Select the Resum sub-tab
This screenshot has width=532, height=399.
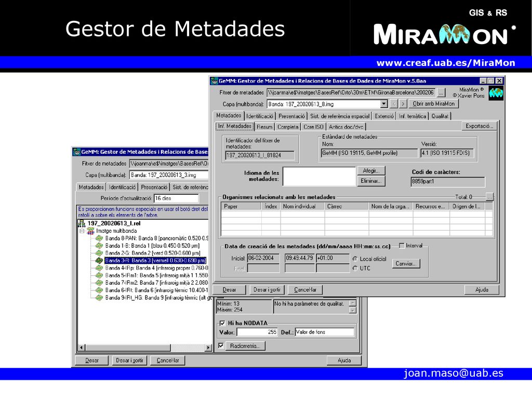(x=264, y=127)
